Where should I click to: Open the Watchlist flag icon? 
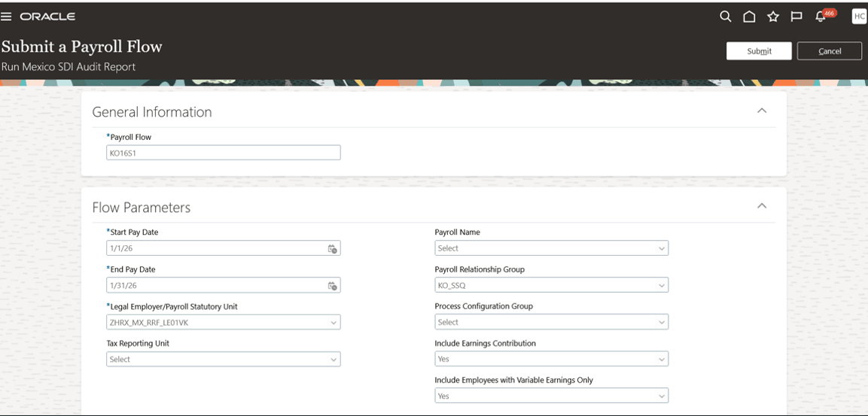point(796,17)
